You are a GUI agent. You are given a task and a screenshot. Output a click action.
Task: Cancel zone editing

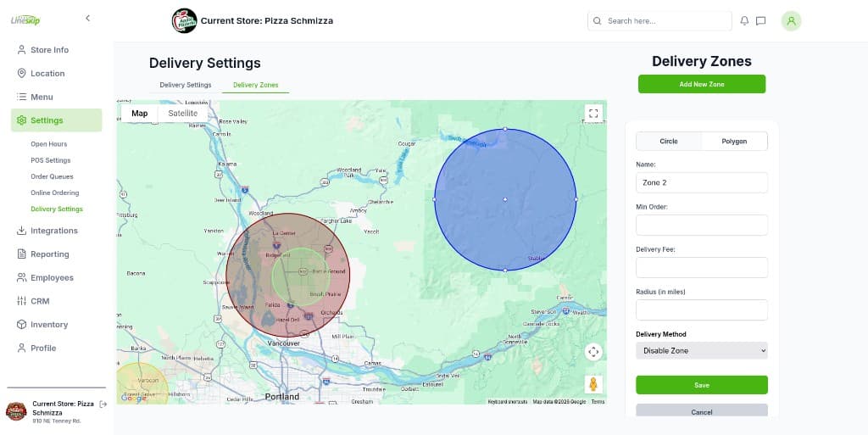(x=702, y=410)
